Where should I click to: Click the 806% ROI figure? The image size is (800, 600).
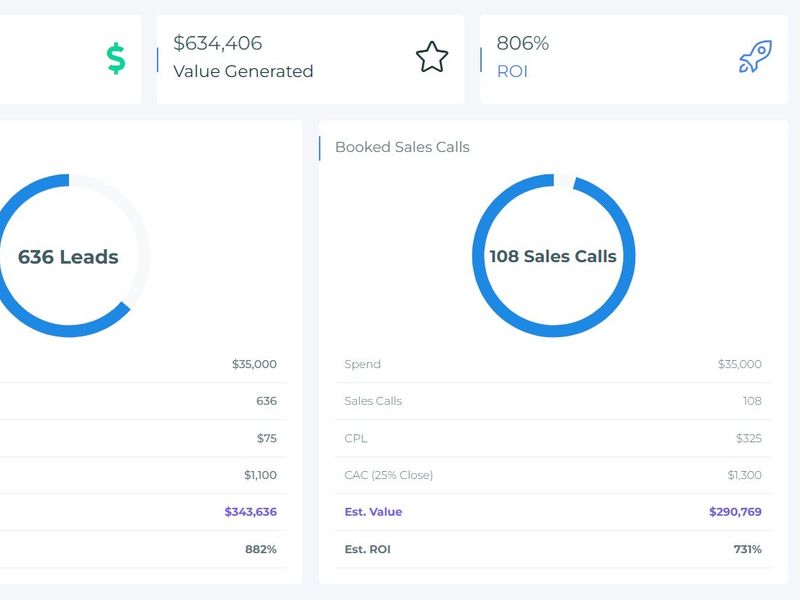click(523, 43)
